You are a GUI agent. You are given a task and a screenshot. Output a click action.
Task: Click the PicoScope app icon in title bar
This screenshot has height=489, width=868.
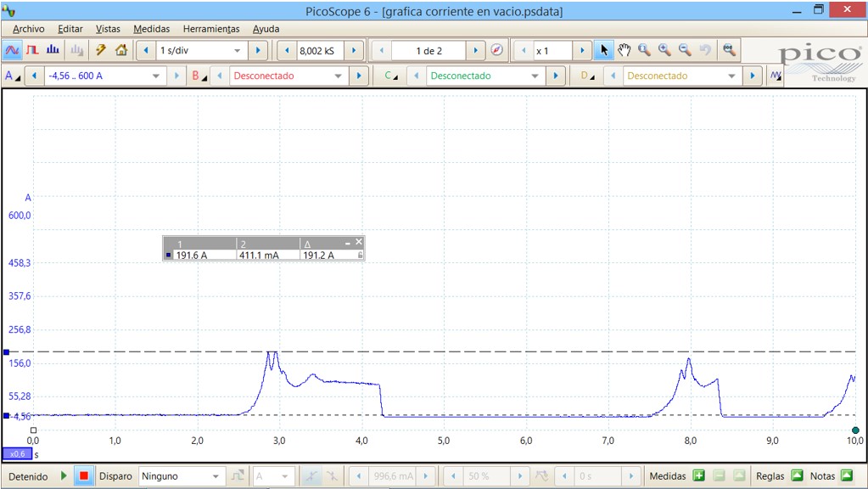click(8, 10)
